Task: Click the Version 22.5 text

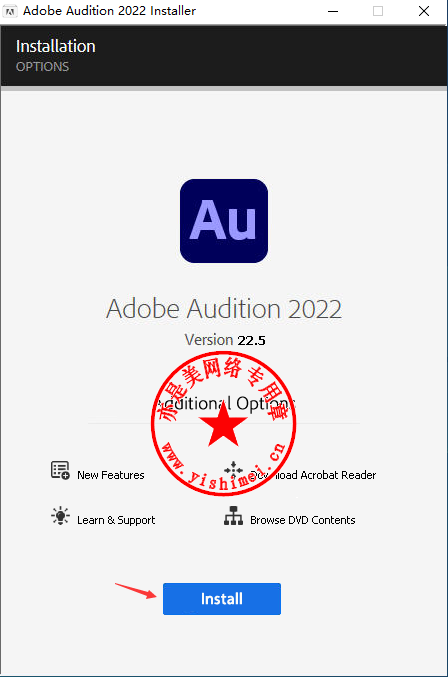Action: (225, 340)
